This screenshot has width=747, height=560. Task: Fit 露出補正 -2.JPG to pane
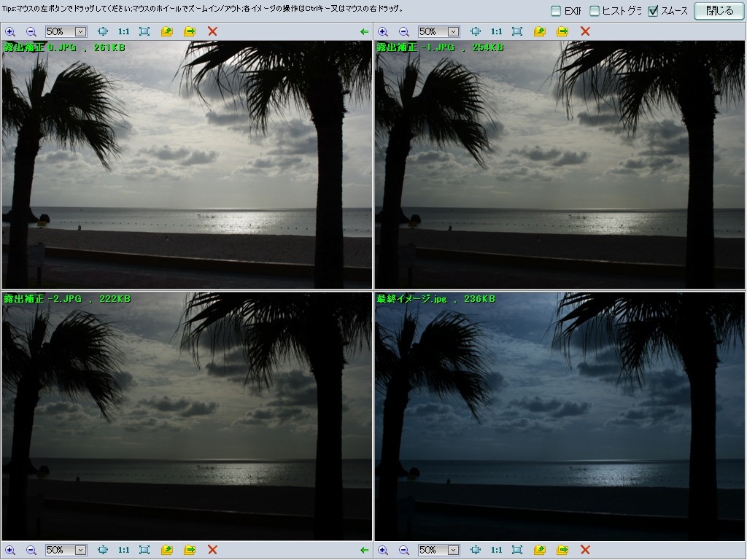(144, 550)
